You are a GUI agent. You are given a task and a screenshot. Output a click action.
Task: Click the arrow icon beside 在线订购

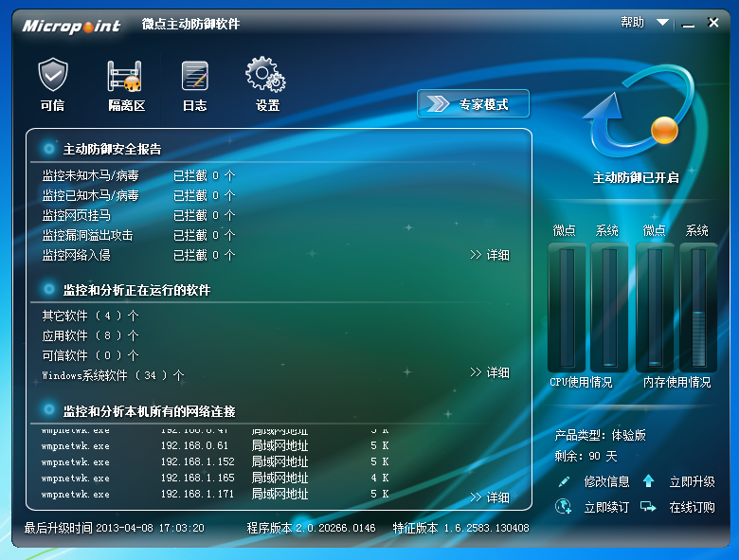coord(648,507)
